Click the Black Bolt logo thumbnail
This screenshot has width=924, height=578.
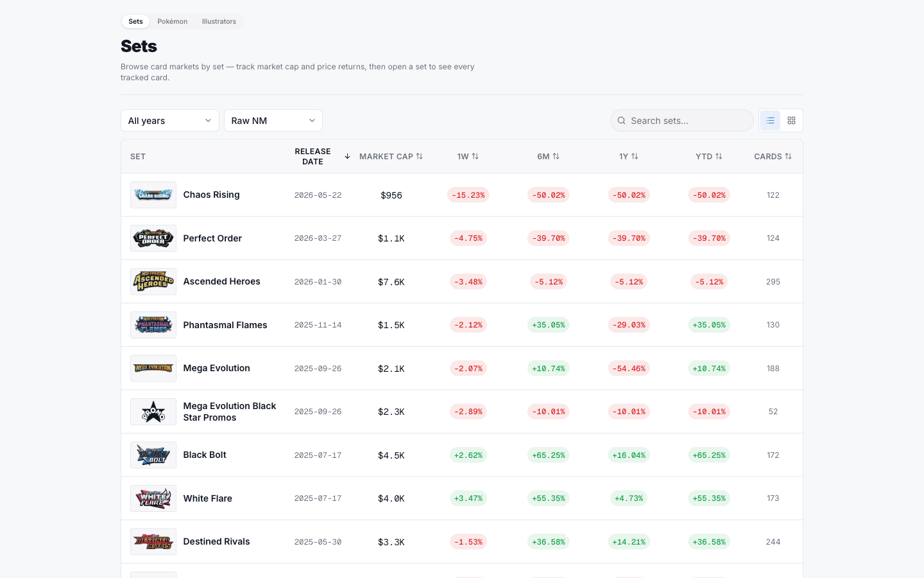pos(153,455)
